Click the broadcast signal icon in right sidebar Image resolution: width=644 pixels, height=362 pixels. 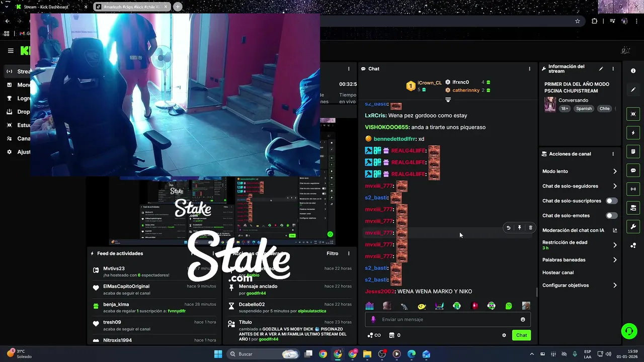(x=633, y=189)
